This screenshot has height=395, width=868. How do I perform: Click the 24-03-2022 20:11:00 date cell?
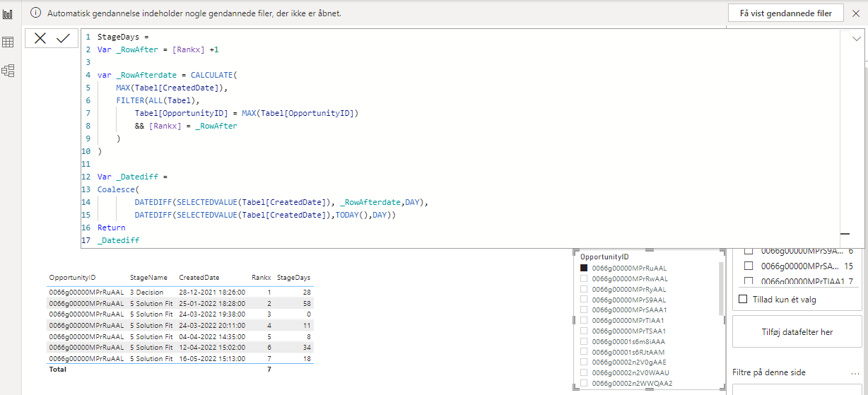[212, 325]
